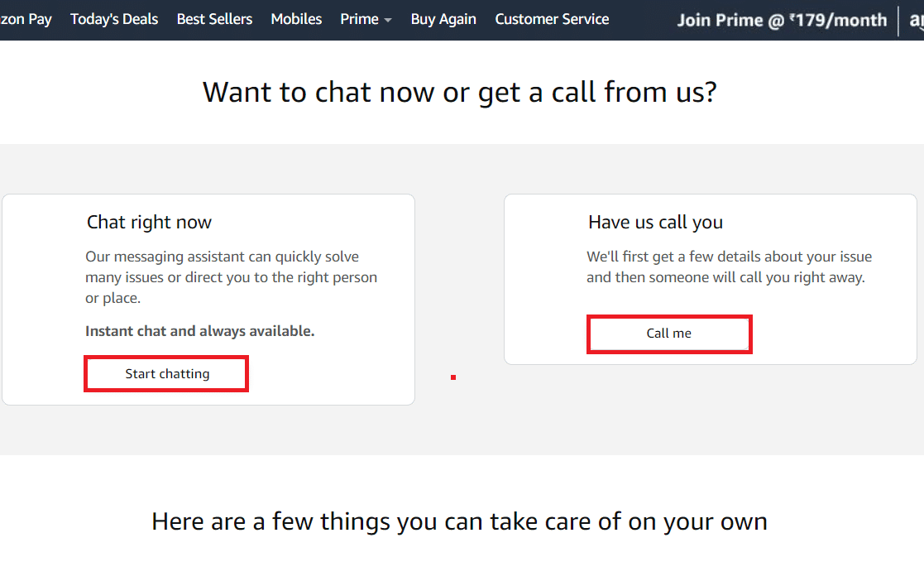The height and width of the screenshot is (581, 924).
Task: Click 'Instant chat and always available' text
Action: pos(199,332)
